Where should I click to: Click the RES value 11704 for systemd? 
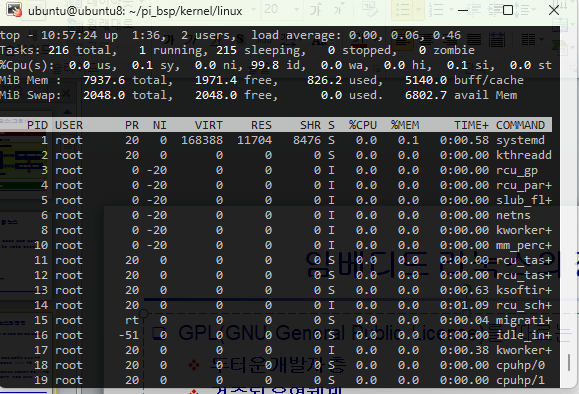(x=254, y=140)
